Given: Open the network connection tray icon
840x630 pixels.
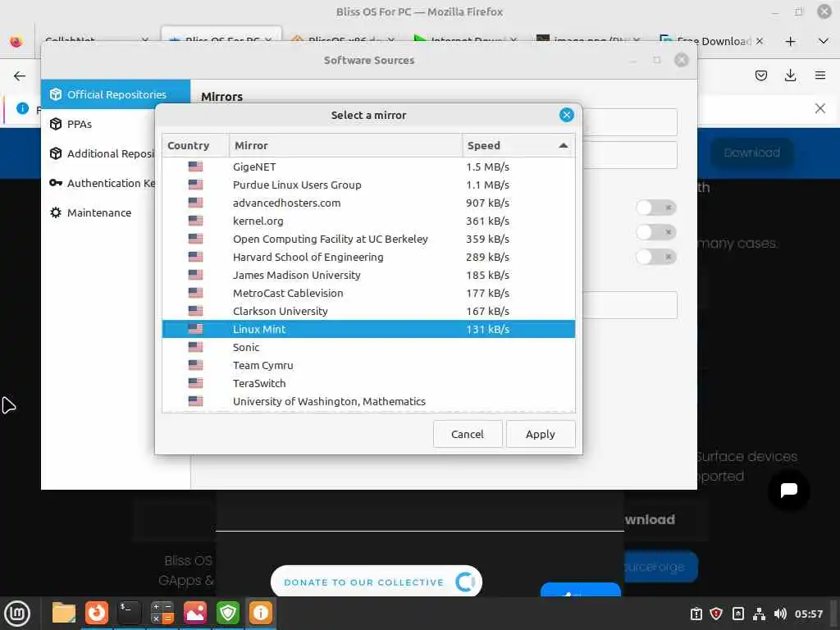Looking at the screenshot, I should tap(759, 614).
